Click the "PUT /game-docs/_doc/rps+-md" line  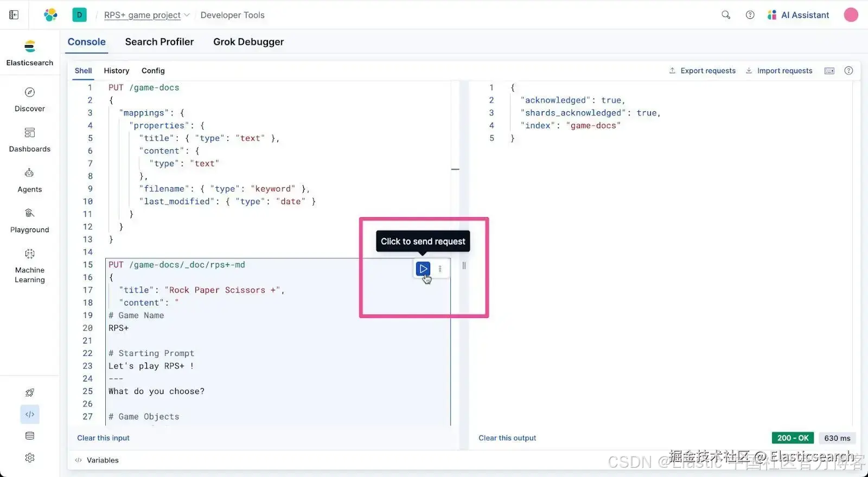coord(177,265)
